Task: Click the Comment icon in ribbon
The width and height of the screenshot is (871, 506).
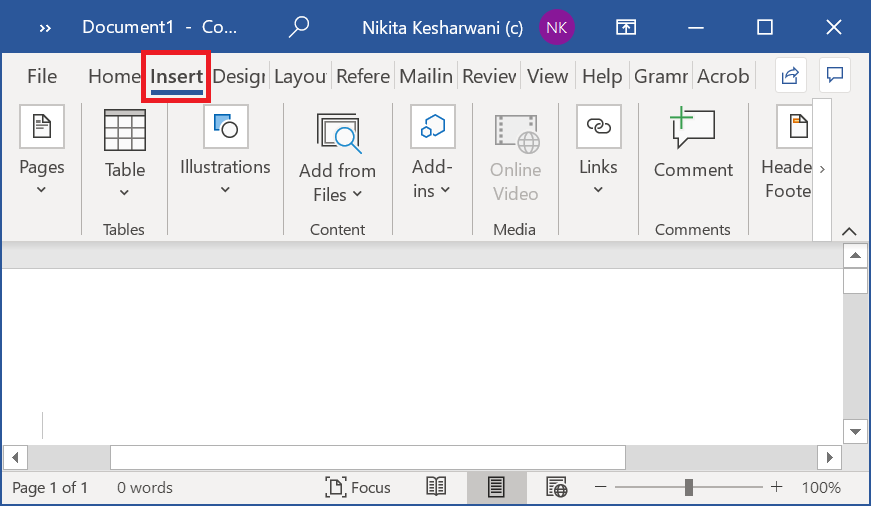Action: point(693,128)
